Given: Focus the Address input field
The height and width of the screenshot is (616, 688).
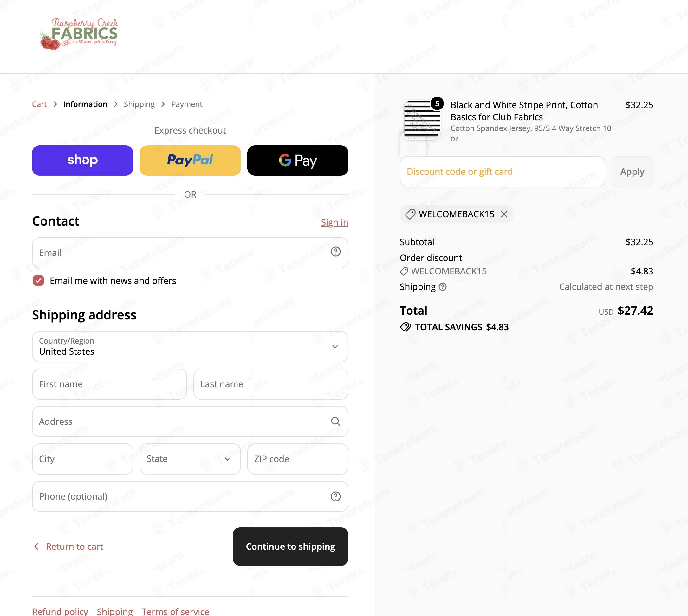Looking at the screenshot, I should [x=190, y=422].
